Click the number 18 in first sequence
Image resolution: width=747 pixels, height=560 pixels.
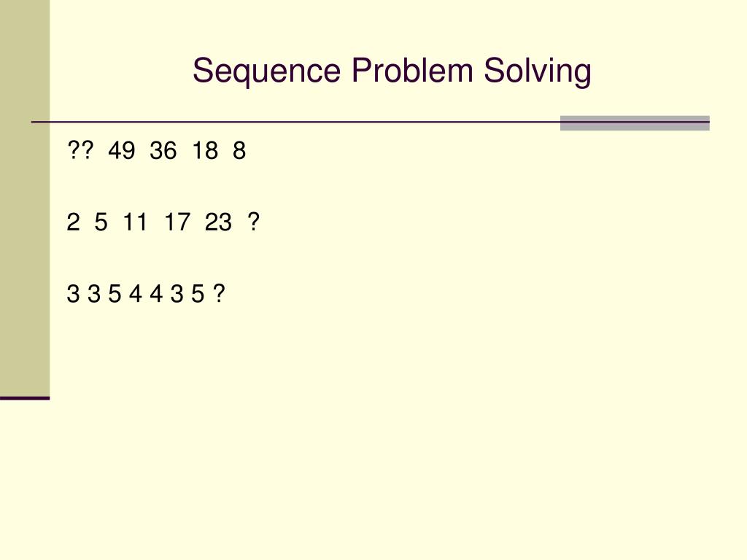205,150
